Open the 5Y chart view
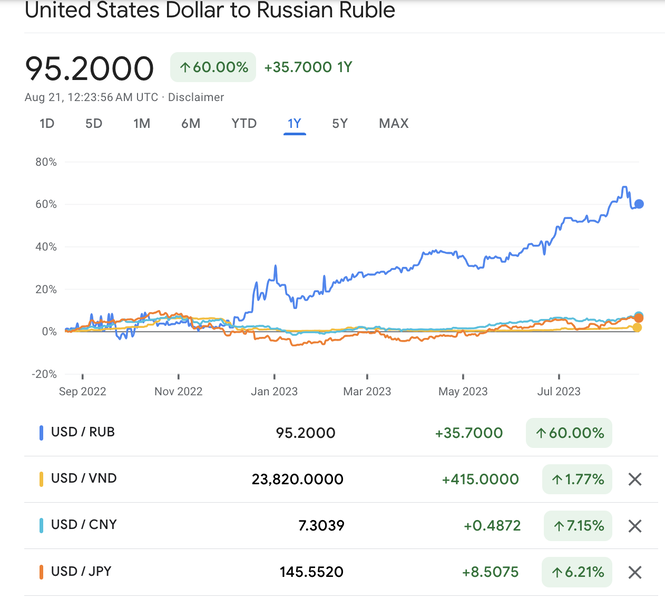This screenshot has height=599, width=665. (x=340, y=124)
